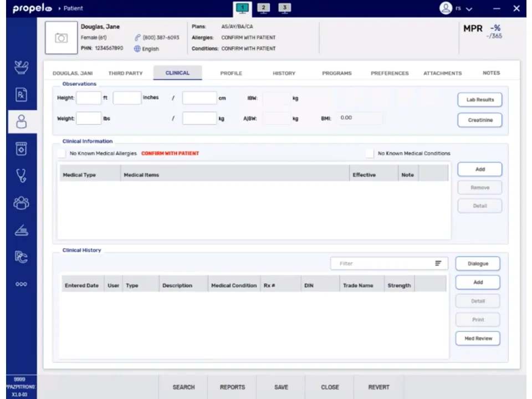Click the Save button in bottom bar

coord(281,387)
